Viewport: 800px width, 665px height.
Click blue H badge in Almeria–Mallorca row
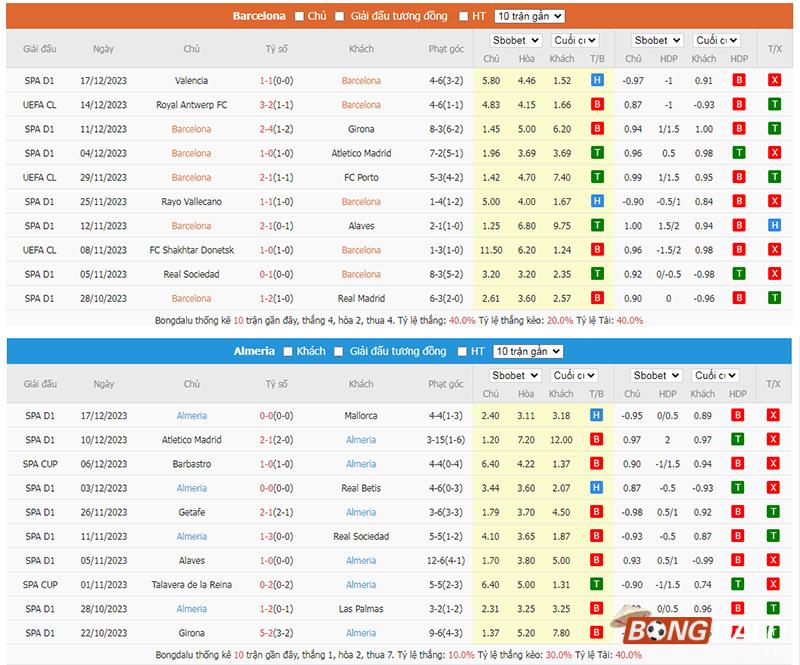(x=597, y=415)
